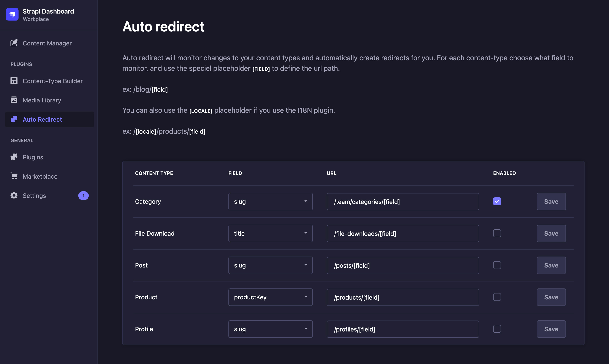
Task: Expand the Product productKey field dropdown
Action: point(270,297)
